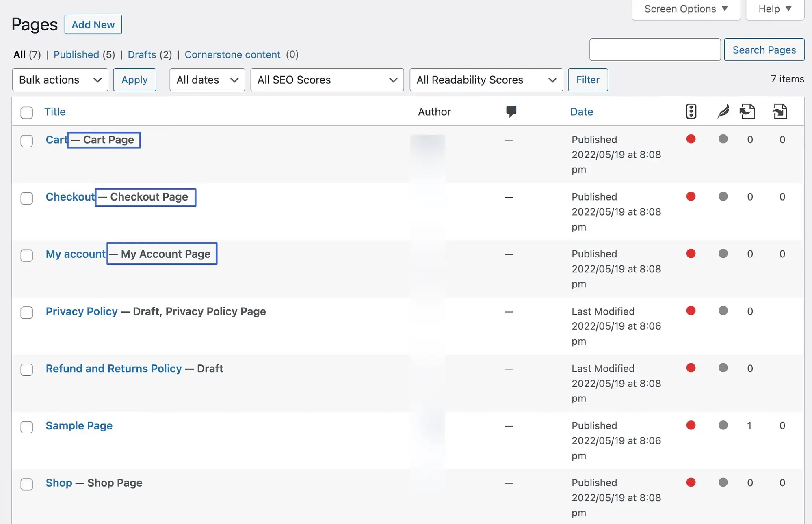This screenshot has width=812, height=524.
Task: Click the Search Pages button
Action: click(764, 49)
